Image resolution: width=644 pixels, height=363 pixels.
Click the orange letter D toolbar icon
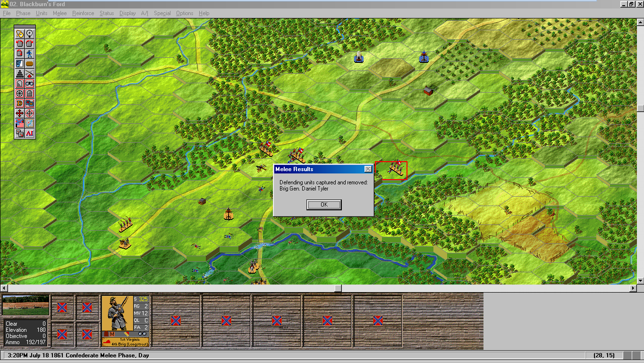[x=19, y=103]
